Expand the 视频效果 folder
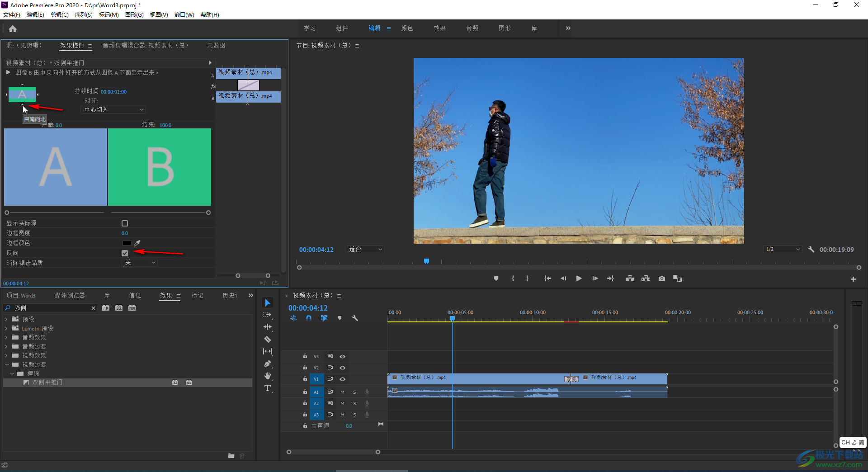The width and height of the screenshot is (868, 472). coord(6,355)
